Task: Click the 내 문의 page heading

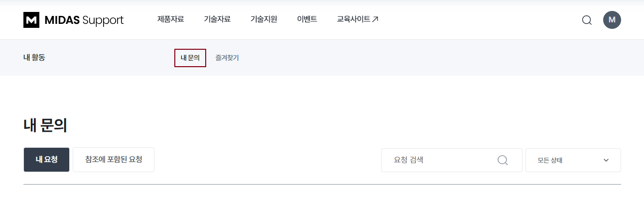Action: [x=45, y=126]
